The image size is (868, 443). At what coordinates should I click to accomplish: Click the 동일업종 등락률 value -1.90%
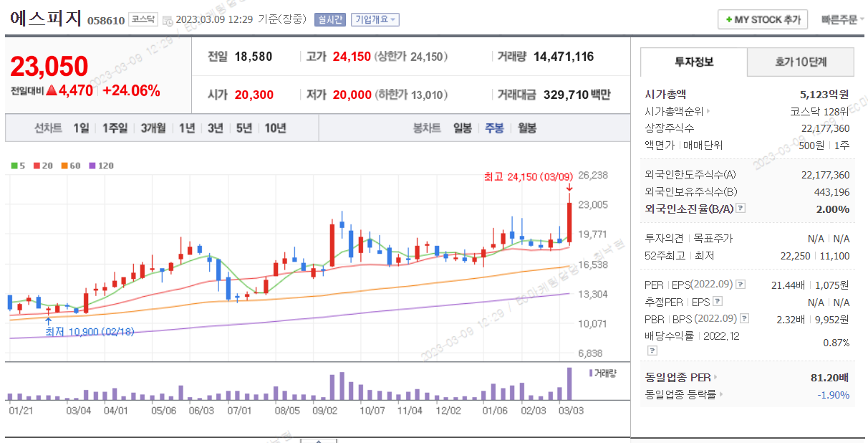[834, 394]
